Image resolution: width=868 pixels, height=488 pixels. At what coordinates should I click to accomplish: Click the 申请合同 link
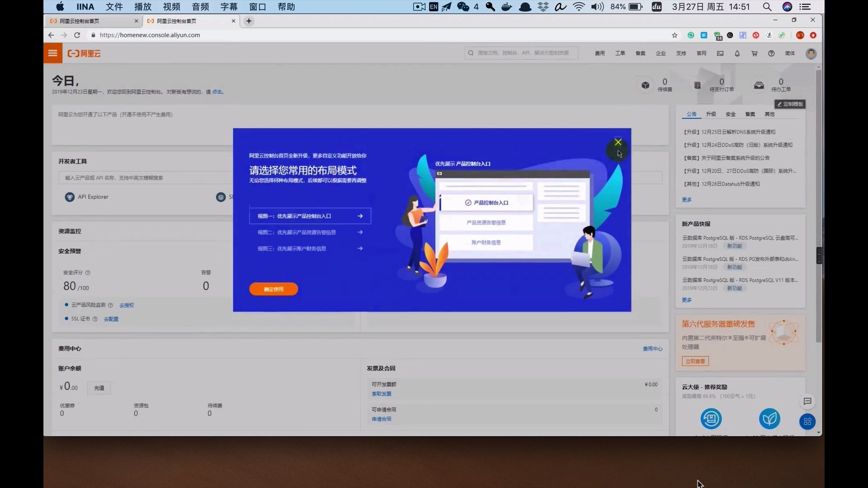tap(382, 419)
